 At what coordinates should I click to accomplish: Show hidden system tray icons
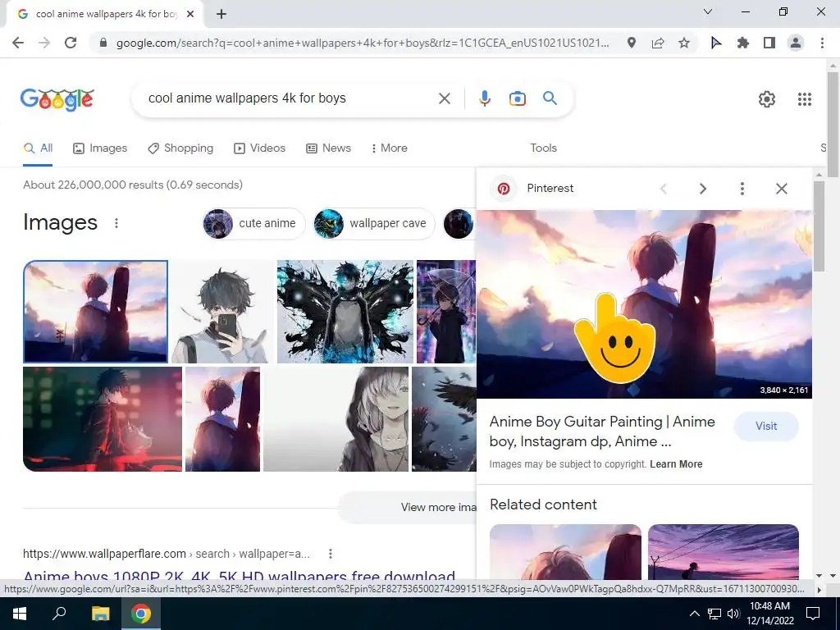694,614
